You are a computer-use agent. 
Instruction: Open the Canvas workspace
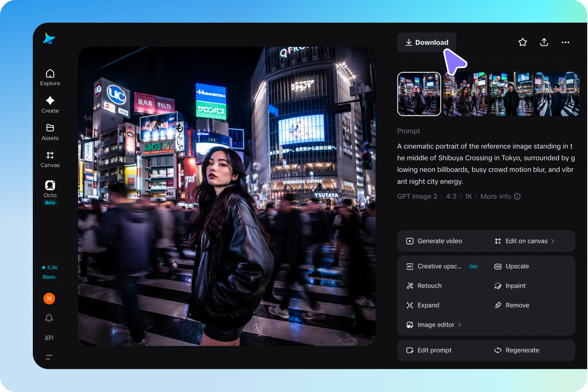click(x=50, y=160)
